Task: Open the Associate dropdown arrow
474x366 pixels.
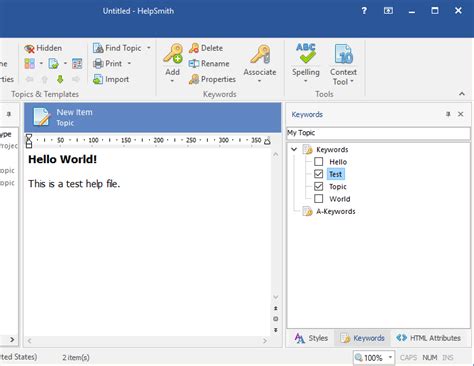Action: click(260, 81)
